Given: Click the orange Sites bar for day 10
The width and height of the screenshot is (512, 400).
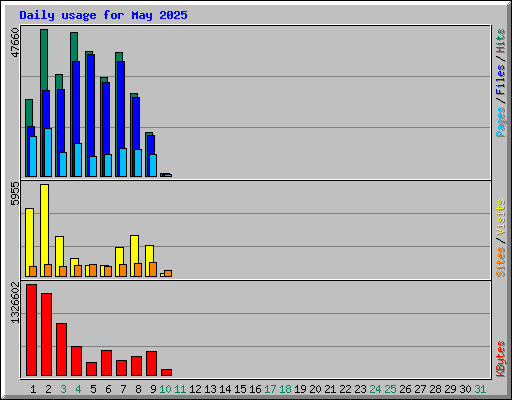Looking at the screenshot, I should [168, 273].
